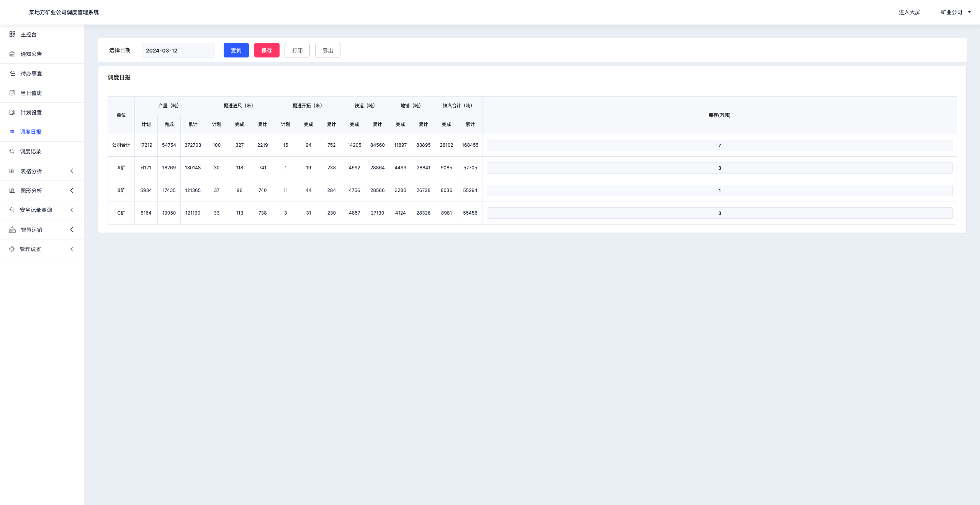Click the 某地方矿业公司调度管理系统 title
The height and width of the screenshot is (505, 980).
tap(64, 12)
